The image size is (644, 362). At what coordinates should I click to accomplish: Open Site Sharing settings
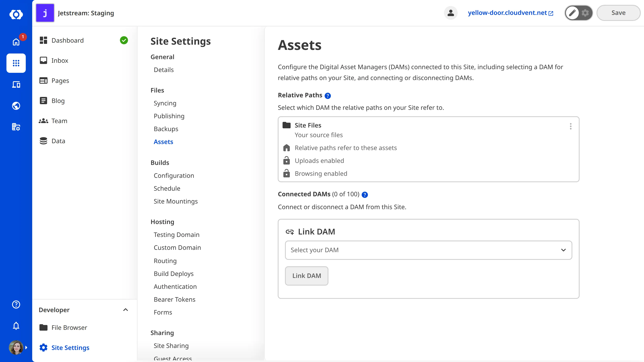point(171,346)
